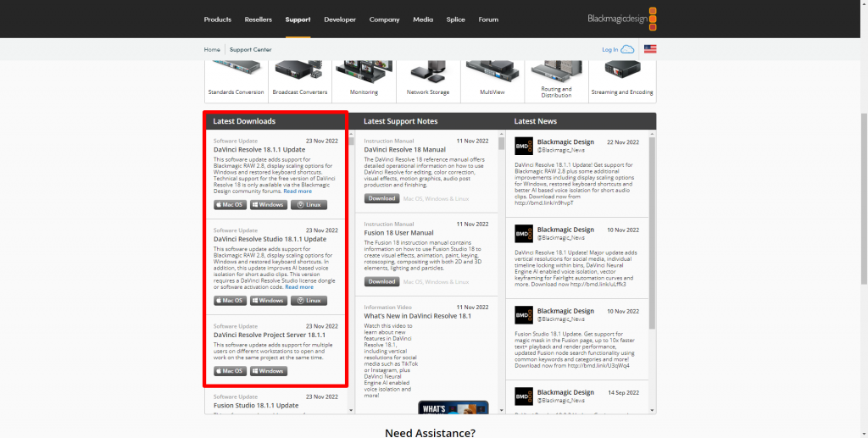The image size is (868, 438).
Task: Open DaVinci Resolve 18 Manual title
Action: click(404, 150)
